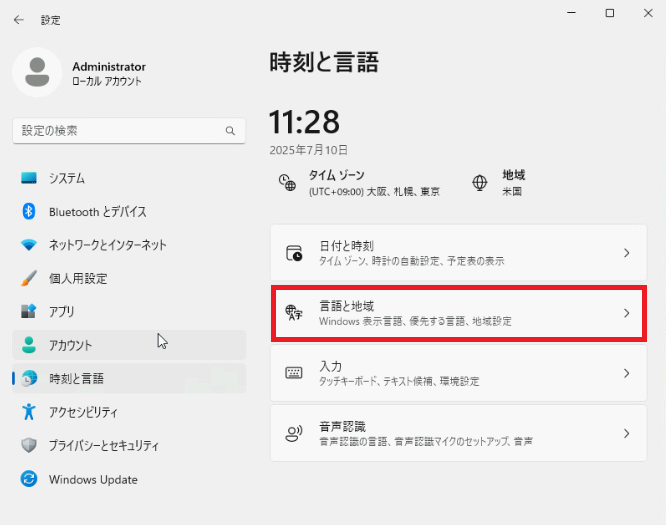The height and width of the screenshot is (525, 666).
Task: Click the 音声認識 speech icon
Action: 294,434
